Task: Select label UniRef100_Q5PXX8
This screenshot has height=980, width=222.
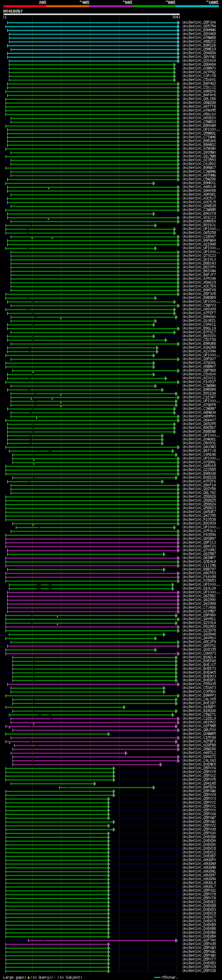Action: click(199, 971)
